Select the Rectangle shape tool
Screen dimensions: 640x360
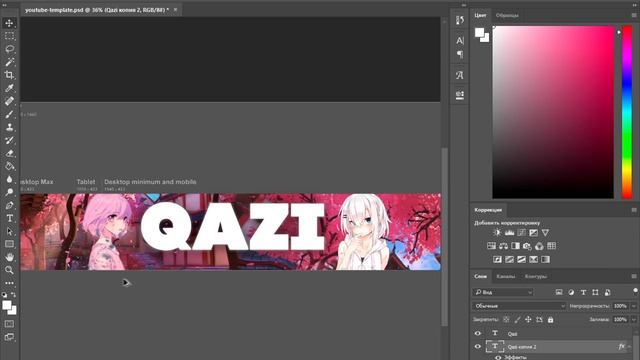(9, 244)
